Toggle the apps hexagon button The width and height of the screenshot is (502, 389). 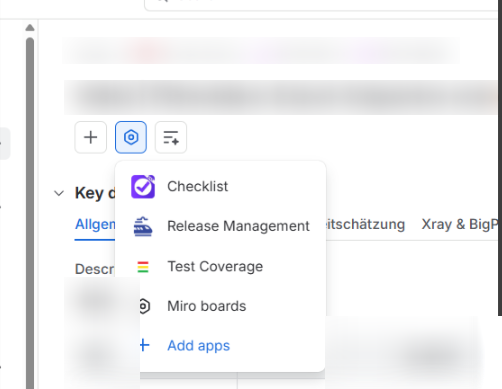click(x=131, y=137)
